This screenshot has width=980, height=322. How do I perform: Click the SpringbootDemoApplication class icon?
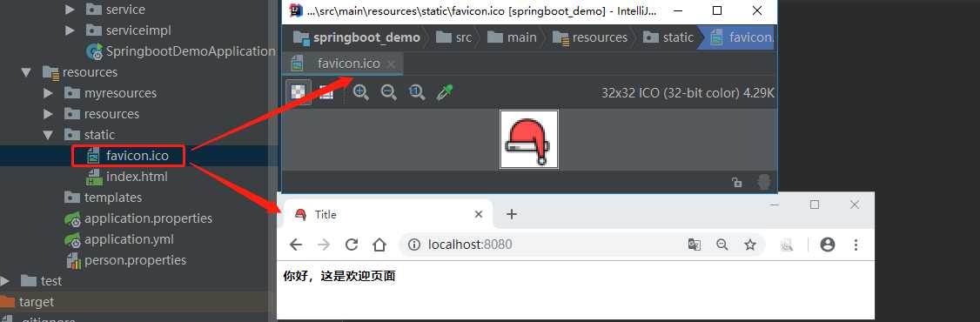[94, 52]
